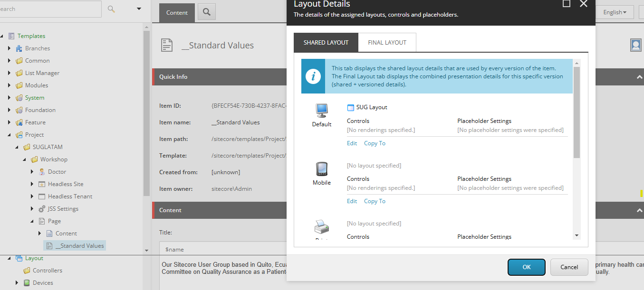Click the Doctor template person icon
Viewport: 644px width, 290px height.
coord(42,172)
